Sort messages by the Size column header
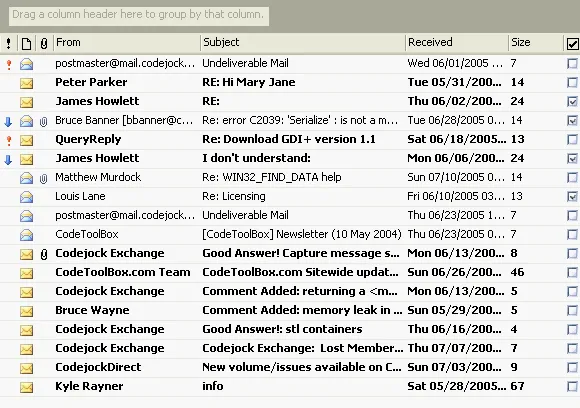Screen dimensions: 580x408 tap(536, 43)
